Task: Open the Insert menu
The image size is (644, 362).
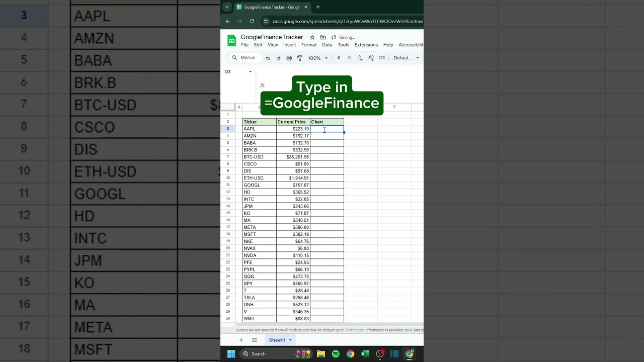Action: coord(289,45)
